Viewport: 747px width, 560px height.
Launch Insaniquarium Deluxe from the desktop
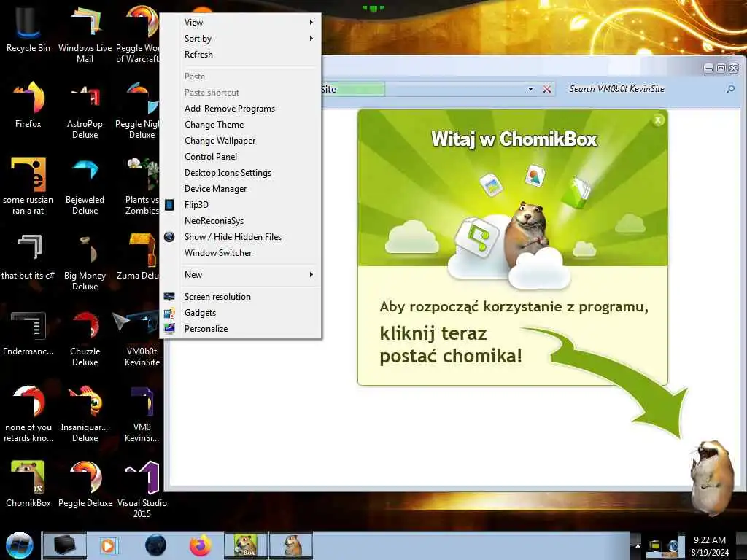tap(85, 413)
